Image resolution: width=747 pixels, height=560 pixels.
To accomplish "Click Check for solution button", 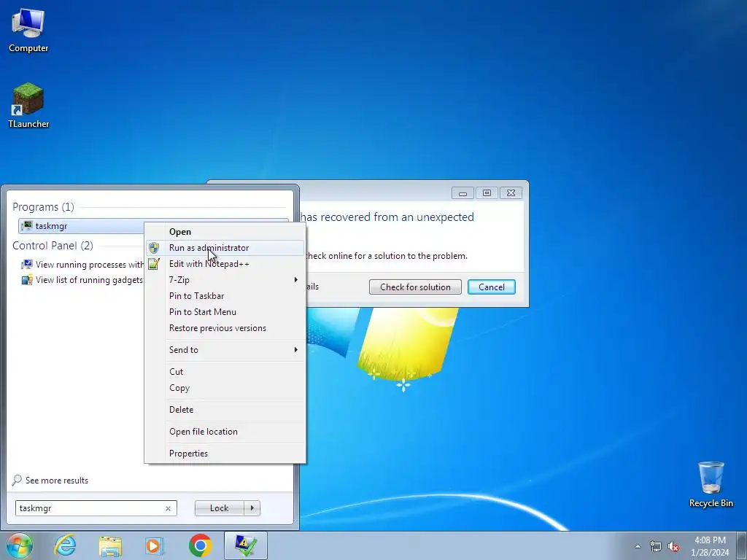I will pyautogui.click(x=415, y=287).
